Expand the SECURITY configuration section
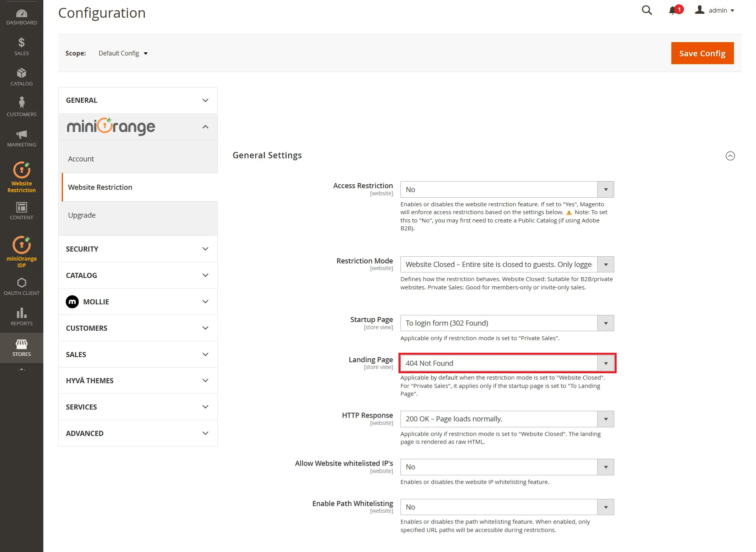Viewport: 756px width, 552px height. tap(137, 249)
